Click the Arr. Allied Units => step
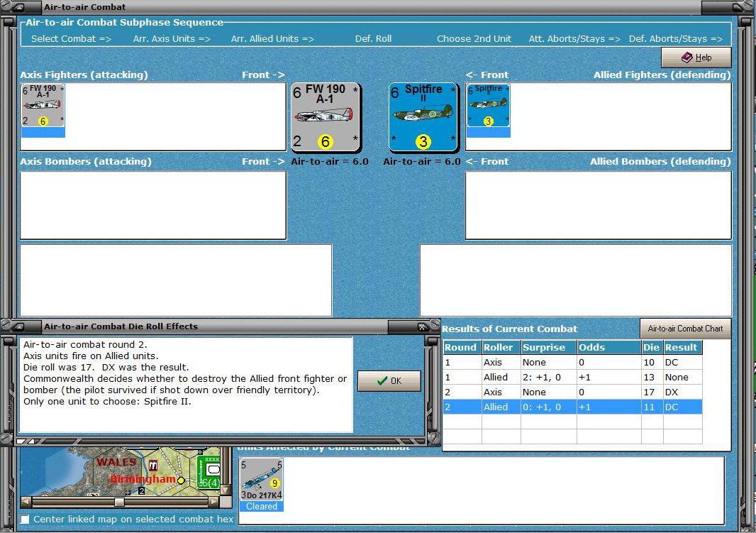 pyautogui.click(x=272, y=38)
